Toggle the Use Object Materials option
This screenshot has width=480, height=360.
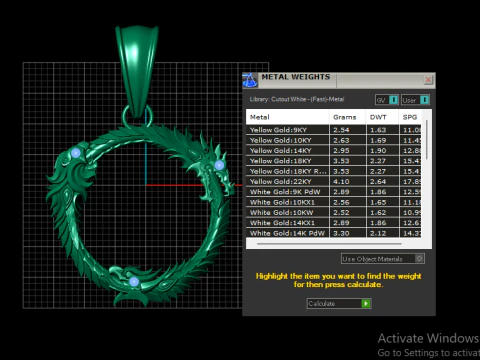coord(383,259)
